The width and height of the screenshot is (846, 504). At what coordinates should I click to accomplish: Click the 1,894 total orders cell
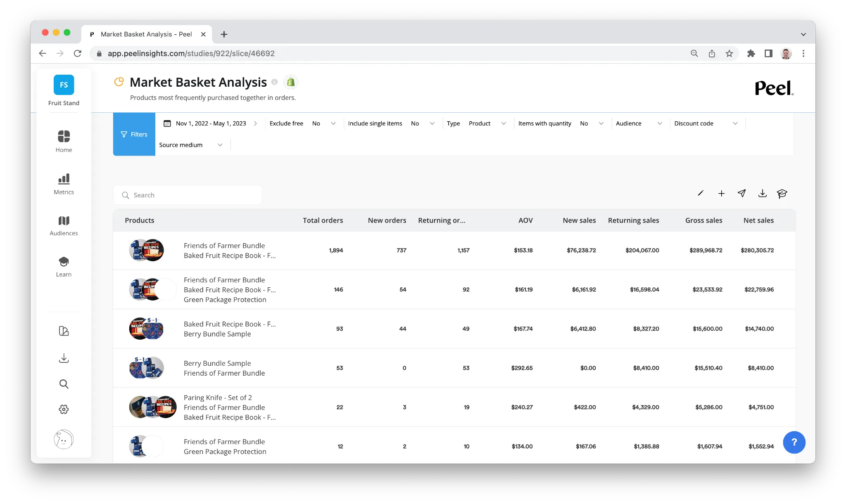[x=336, y=250]
